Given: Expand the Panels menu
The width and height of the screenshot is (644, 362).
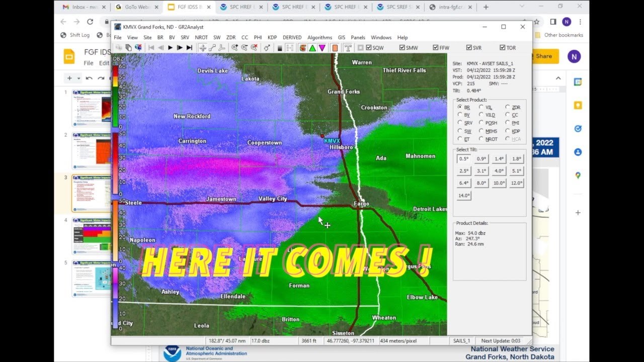Looking at the screenshot, I should coord(358,37).
